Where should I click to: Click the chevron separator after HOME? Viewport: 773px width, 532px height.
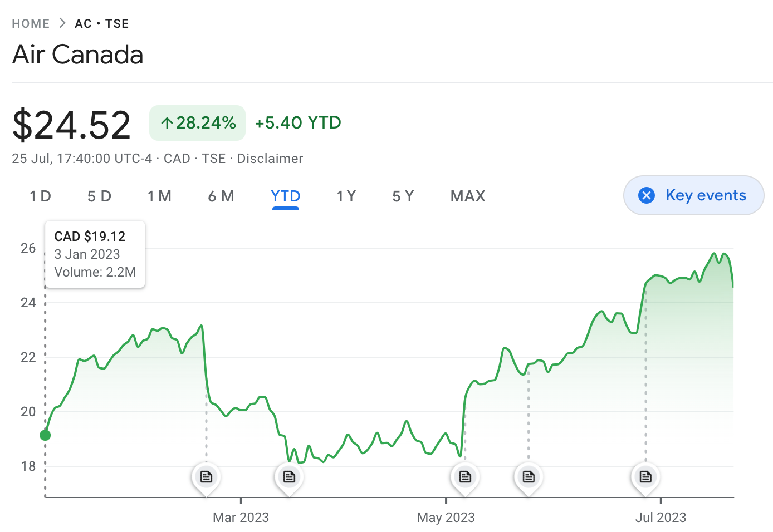coord(62,23)
